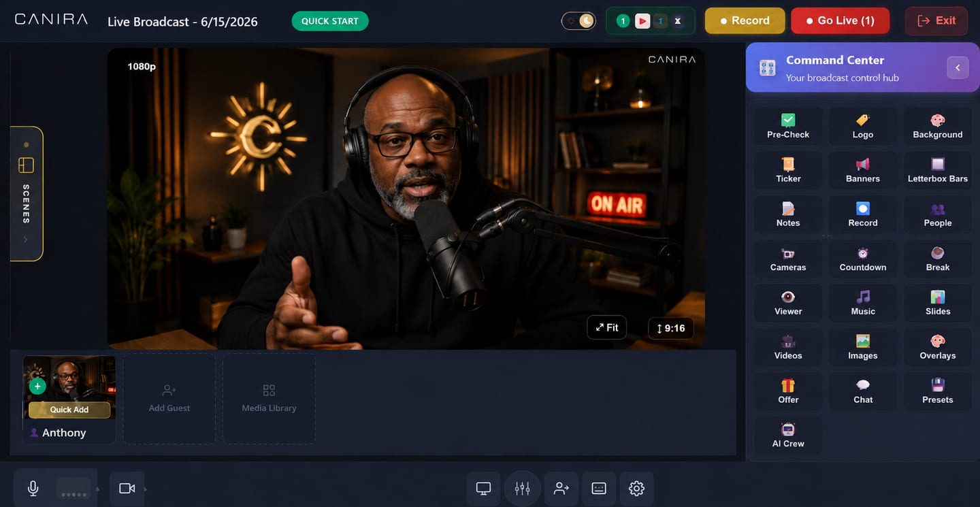This screenshot has width=980, height=507.
Task: Click the green plus on Anthony thumbnail
Action: (37, 387)
